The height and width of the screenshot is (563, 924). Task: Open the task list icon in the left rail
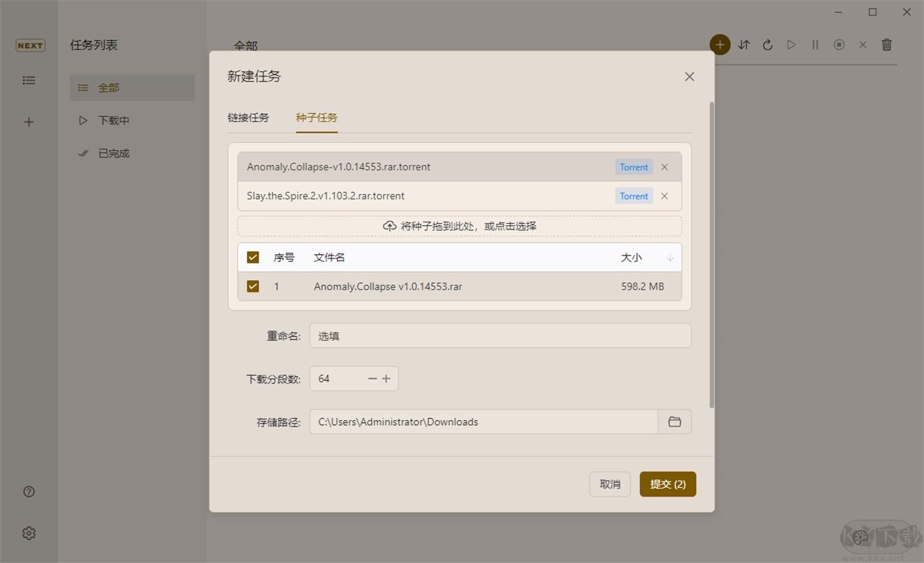[29, 80]
